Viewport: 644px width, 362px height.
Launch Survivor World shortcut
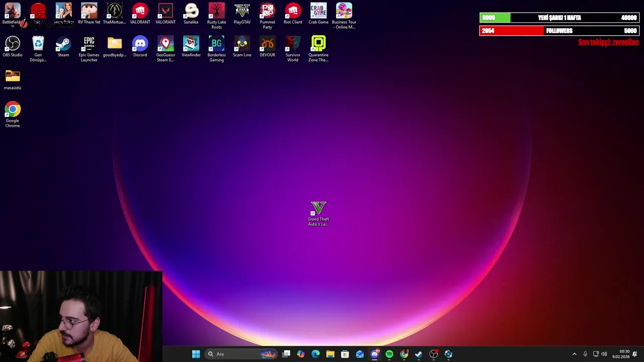tap(293, 49)
